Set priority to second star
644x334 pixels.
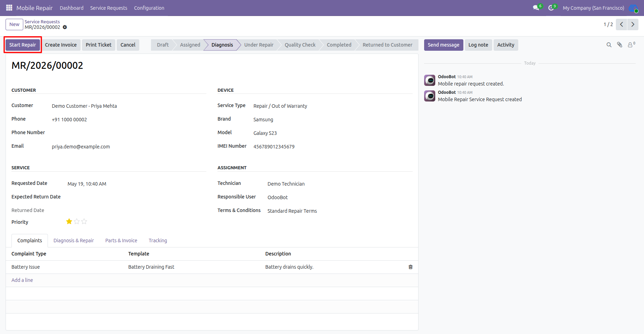77,221
